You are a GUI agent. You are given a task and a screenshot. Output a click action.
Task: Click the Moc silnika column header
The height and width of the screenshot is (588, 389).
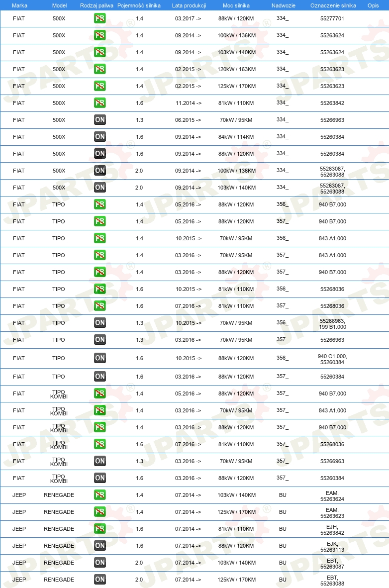pos(236,5)
